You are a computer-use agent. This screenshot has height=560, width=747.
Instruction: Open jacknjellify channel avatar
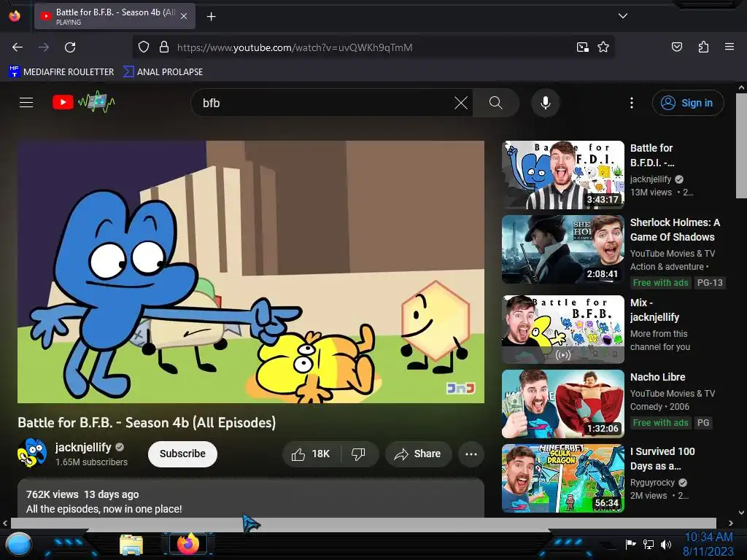point(32,453)
